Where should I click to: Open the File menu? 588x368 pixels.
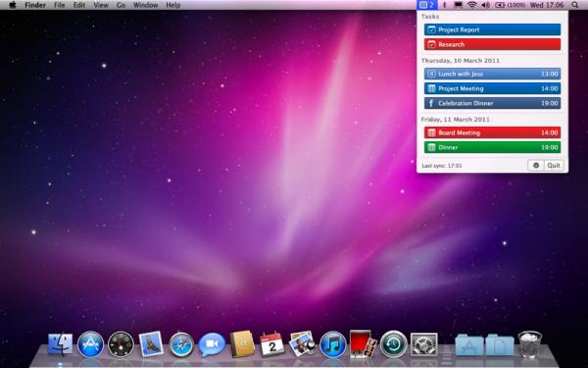[x=59, y=5]
